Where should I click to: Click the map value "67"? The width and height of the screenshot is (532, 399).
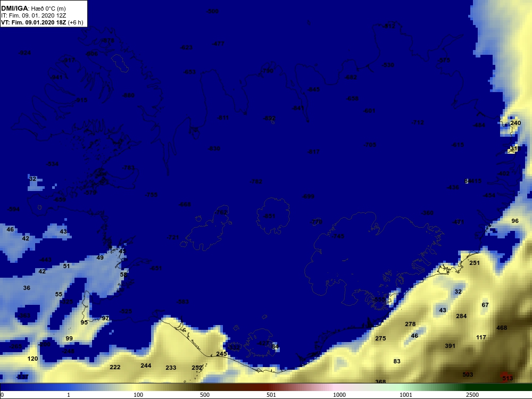click(x=485, y=305)
